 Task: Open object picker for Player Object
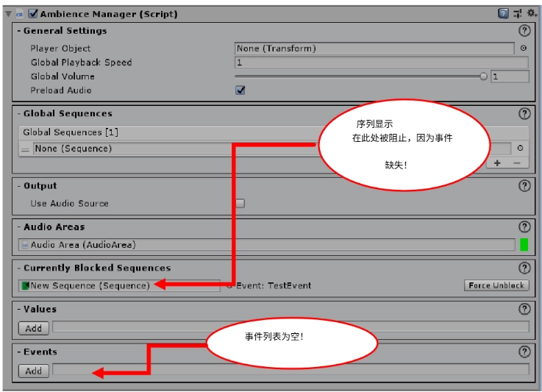click(x=524, y=48)
